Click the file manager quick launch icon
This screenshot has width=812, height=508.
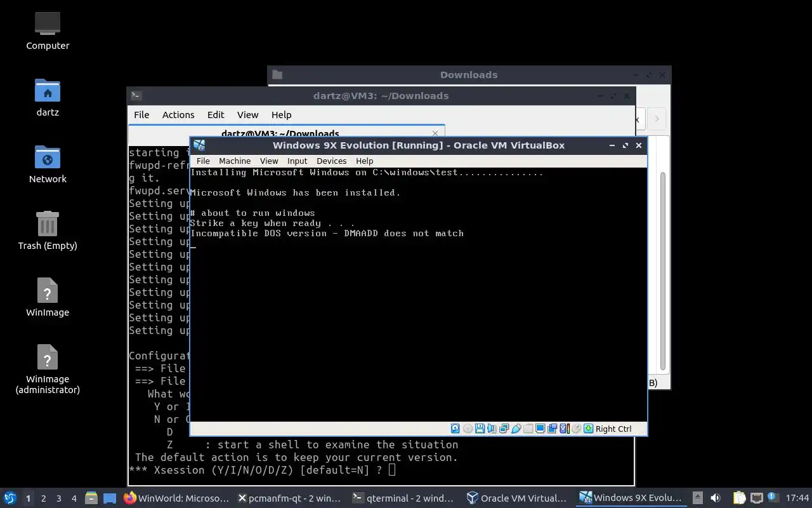point(91,498)
